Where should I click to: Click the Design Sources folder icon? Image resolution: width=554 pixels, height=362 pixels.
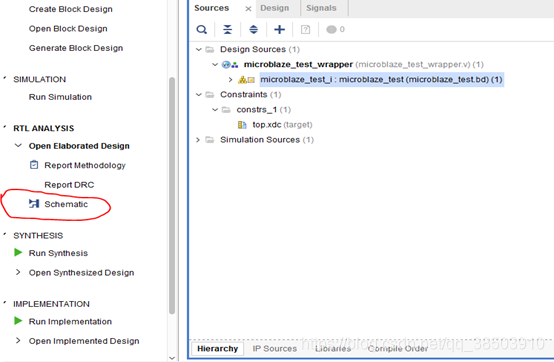[x=210, y=49]
